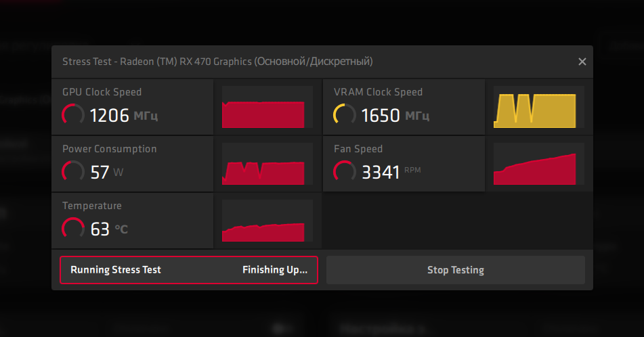
Task: Close the Stress Test dialog
Action: [582, 62]
